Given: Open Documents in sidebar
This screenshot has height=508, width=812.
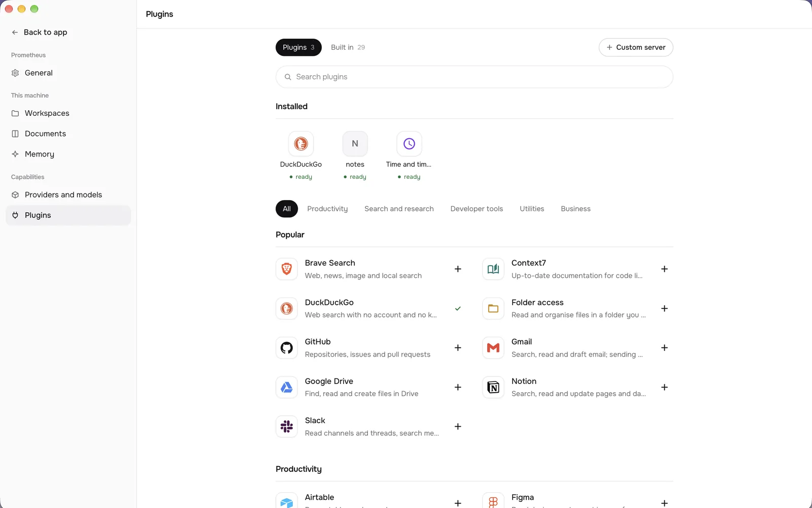Looking at the screenshot, I should point(68,134).
